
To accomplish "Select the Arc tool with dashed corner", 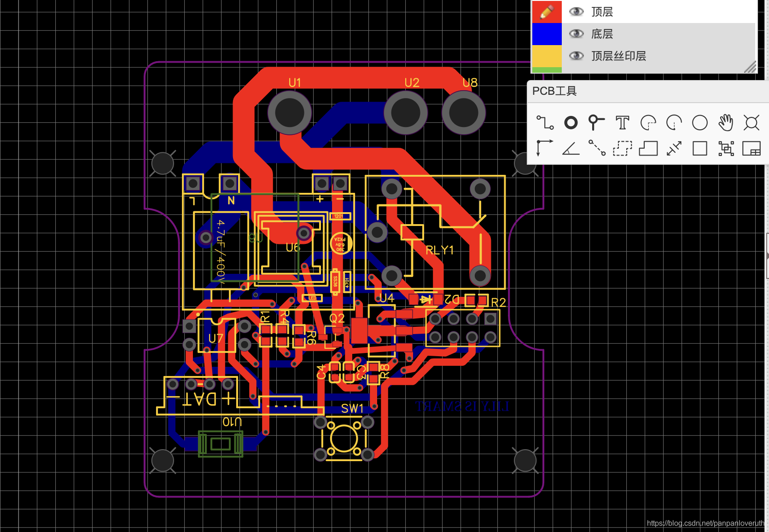I will (648, 123).
